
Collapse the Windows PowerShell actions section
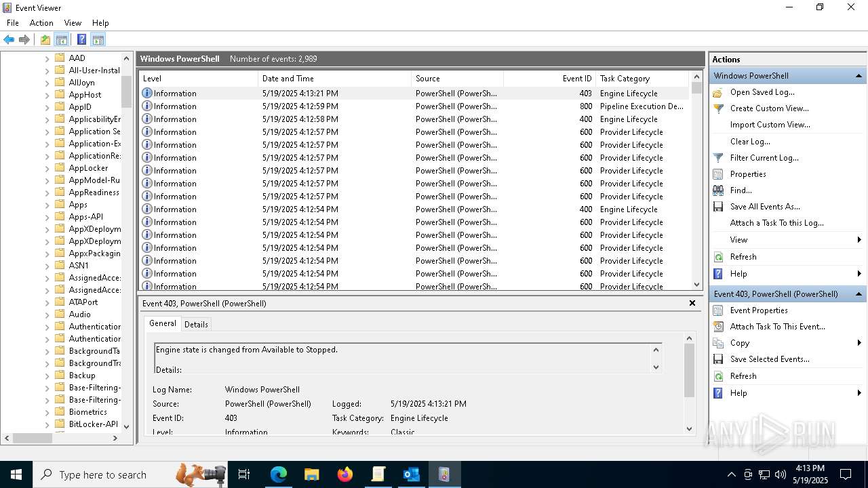(x=859, y=76)
